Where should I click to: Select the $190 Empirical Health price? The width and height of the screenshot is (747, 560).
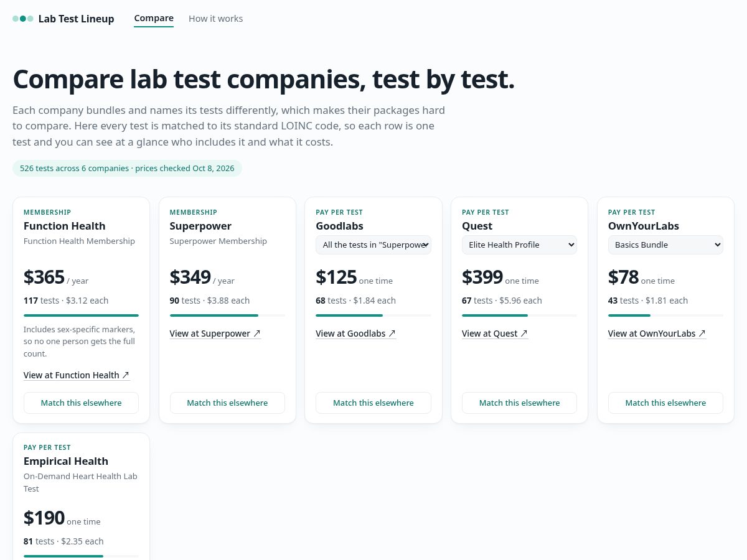pyautogui.click(x=44, y=518)
